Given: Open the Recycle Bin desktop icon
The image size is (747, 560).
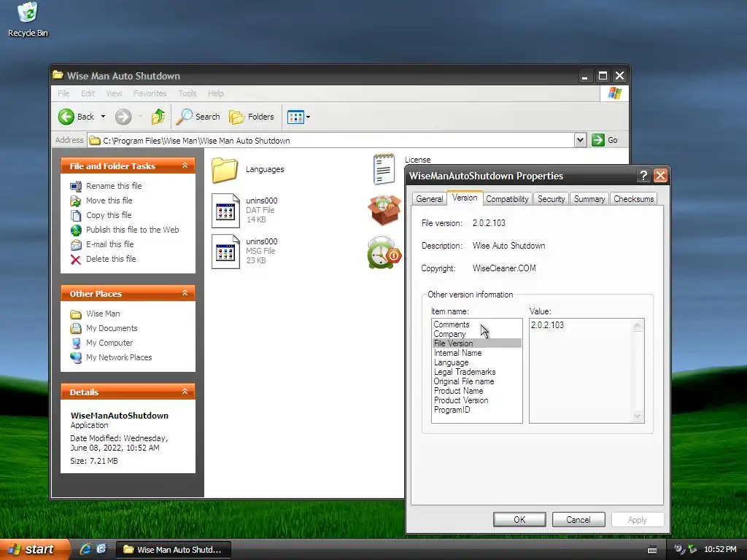Looking at the screenshot, I should coord(28,19).
